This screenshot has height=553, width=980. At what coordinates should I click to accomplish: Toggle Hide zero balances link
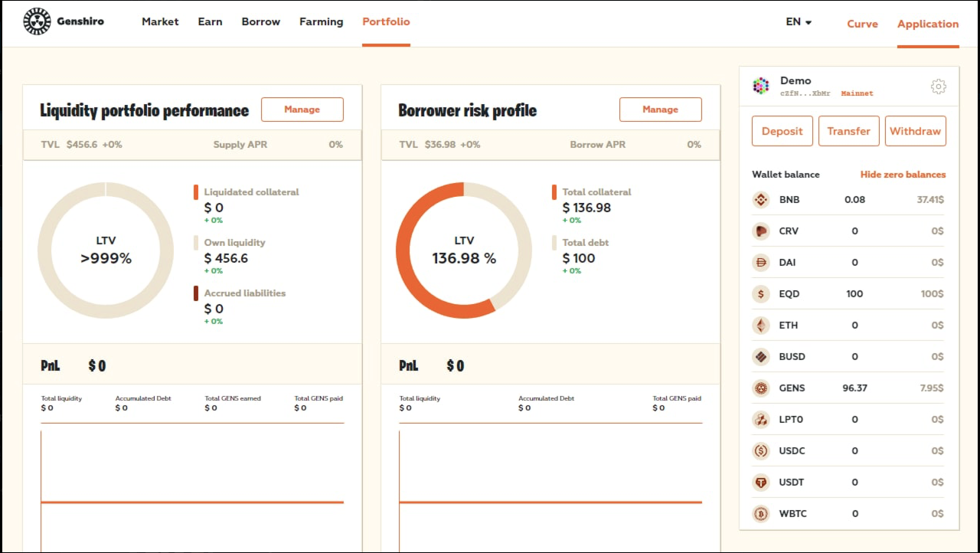click(903, 175)
